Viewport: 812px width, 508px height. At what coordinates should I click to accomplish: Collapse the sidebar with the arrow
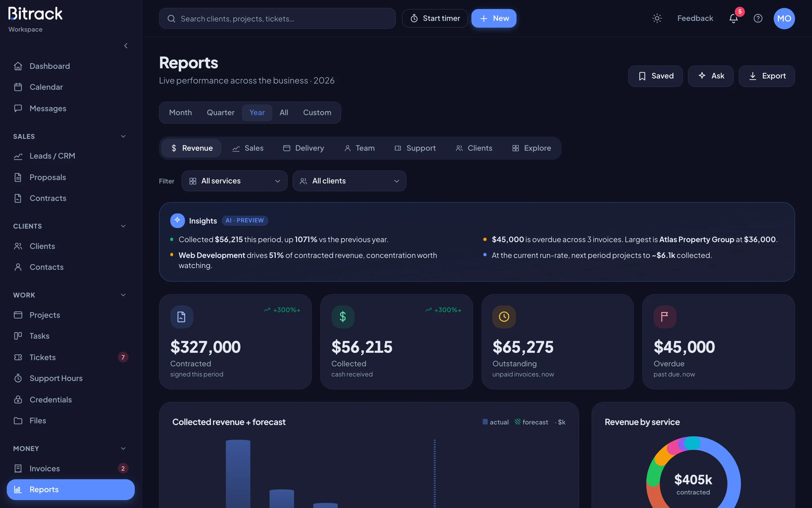click(126, 46)
